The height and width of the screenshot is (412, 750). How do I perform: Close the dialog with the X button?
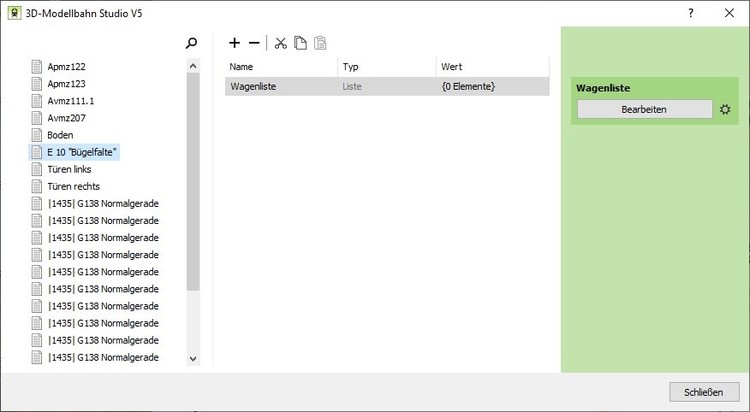pos(729,13)
